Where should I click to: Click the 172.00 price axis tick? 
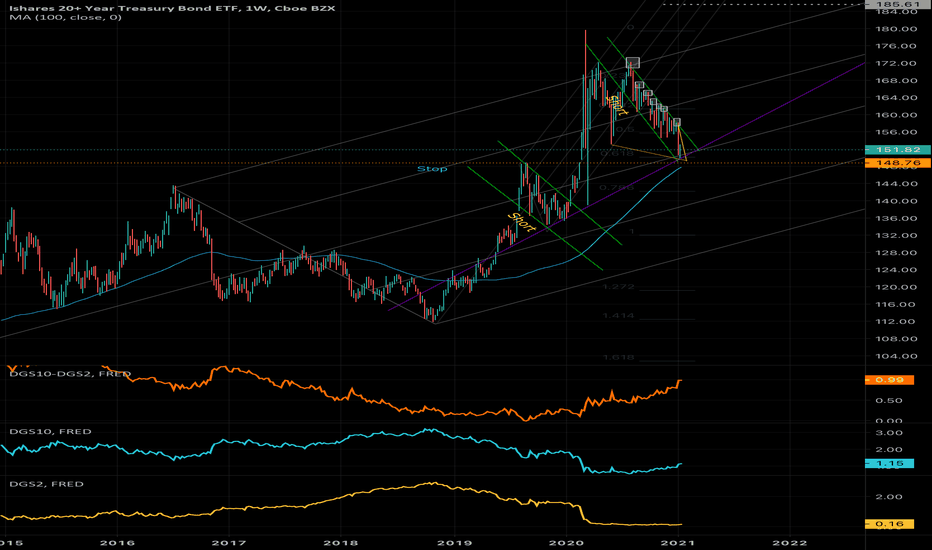(x=896, y=63)
